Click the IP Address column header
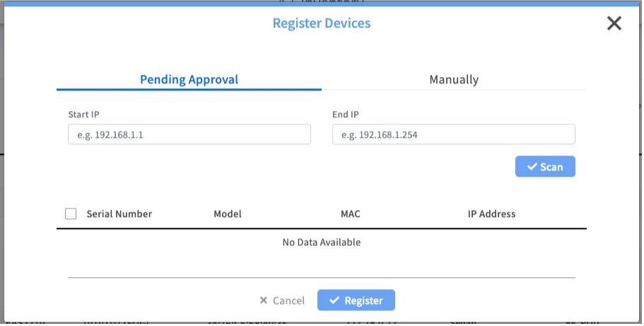The width and height of the screenshot is (644, 326). coord(491,214)
